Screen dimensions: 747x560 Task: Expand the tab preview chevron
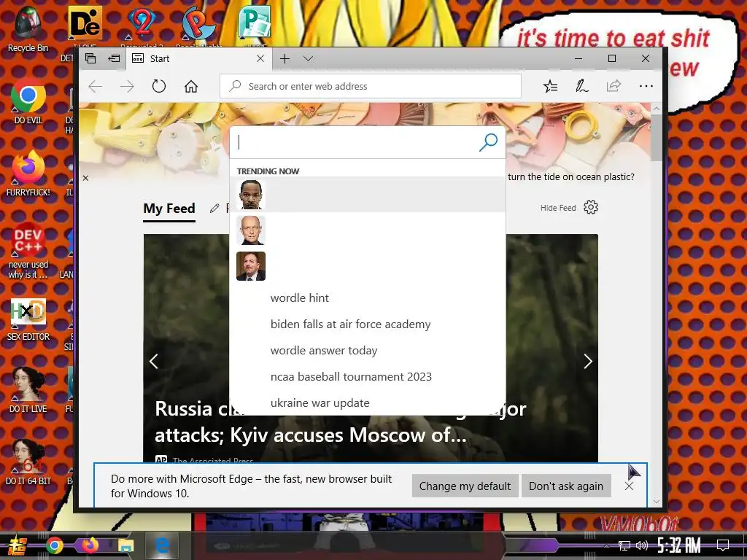[309, 58]
